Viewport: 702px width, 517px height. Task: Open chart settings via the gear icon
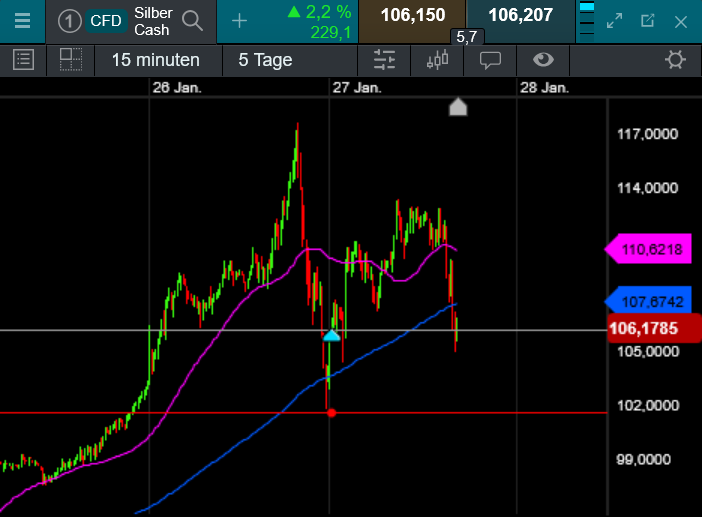tap(676, 60)
